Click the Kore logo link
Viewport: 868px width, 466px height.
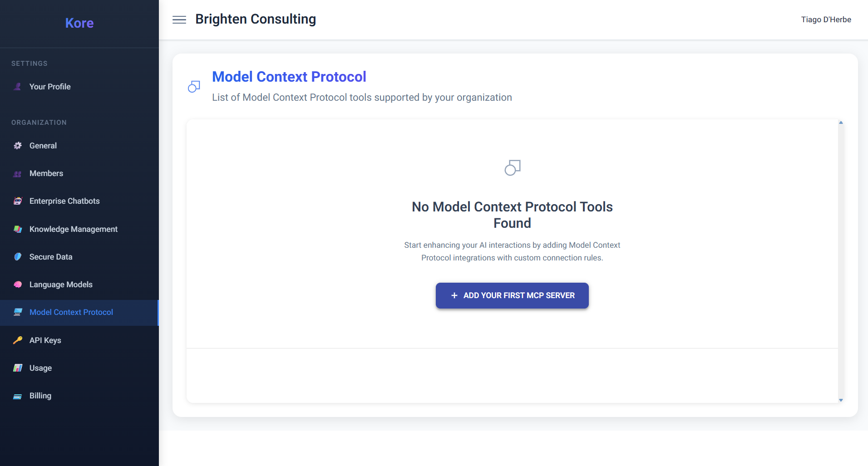pos(79,23)
